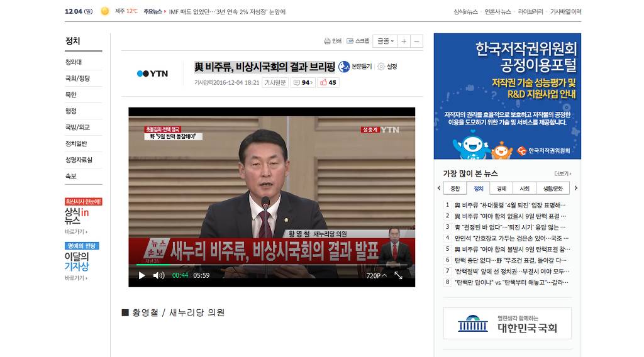Open the 설정 gear settings
The image size is (644, 357).
[387, 67]
